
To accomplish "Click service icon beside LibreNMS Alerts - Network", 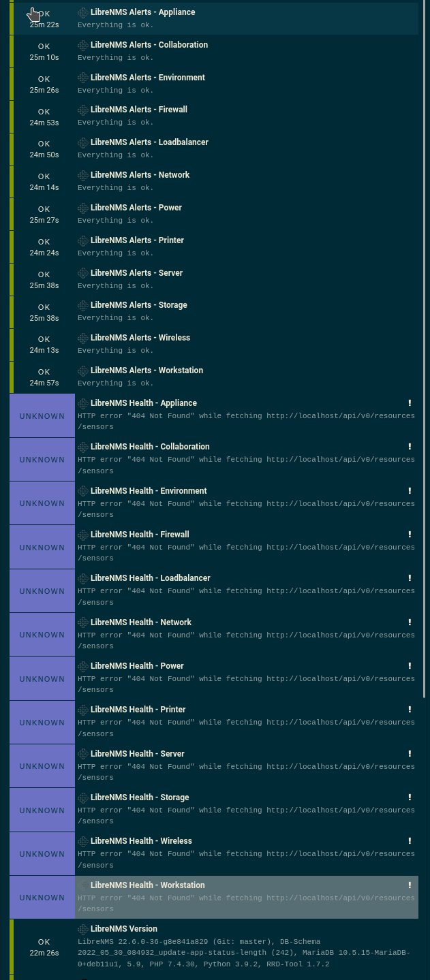I will [82, 176].
